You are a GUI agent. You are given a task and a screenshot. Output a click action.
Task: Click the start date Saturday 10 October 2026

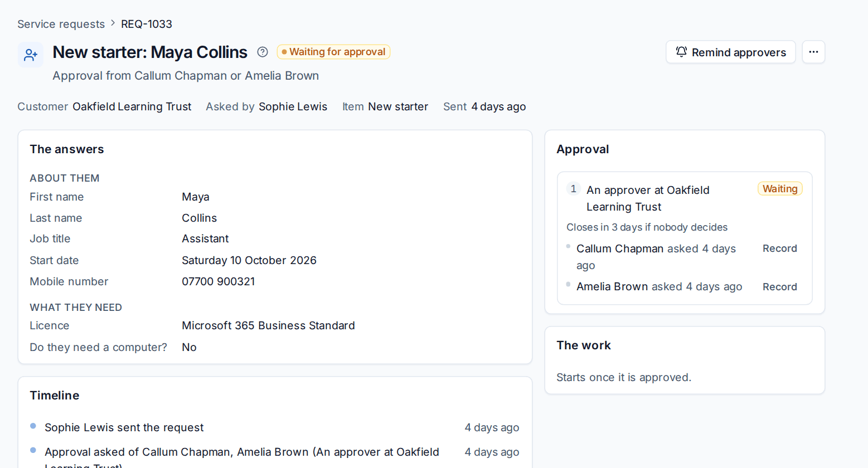(249, 260)
